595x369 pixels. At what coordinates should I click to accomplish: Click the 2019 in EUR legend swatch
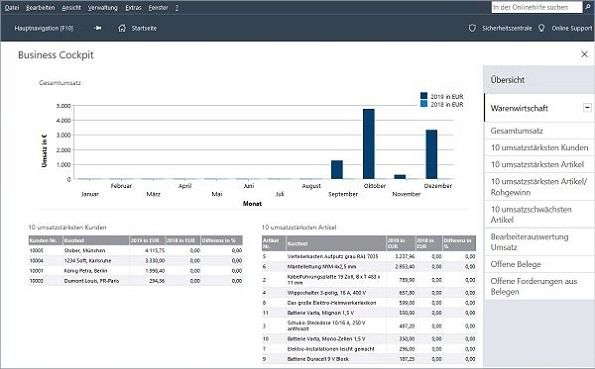point(424,96)
